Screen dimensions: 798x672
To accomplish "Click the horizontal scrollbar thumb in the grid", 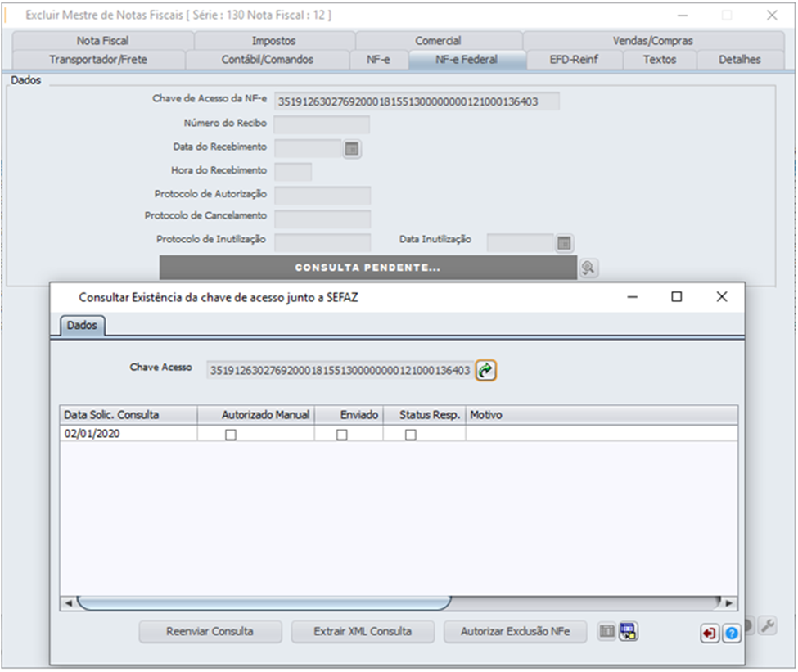I will tap(264, 603).
